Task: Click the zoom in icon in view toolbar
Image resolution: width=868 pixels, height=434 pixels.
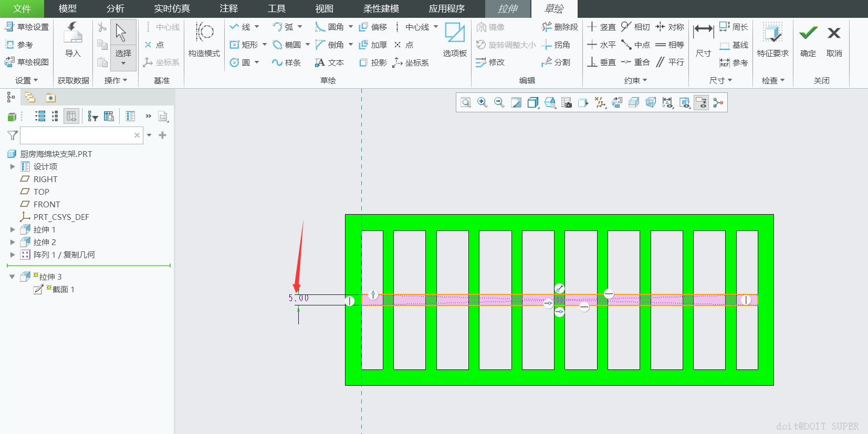Action: coord(482,102)
